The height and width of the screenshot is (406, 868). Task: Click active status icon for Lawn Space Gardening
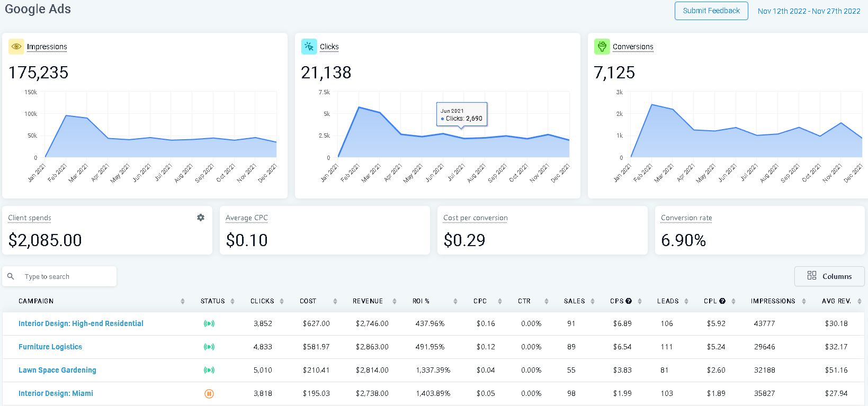[x=209, y=370]
